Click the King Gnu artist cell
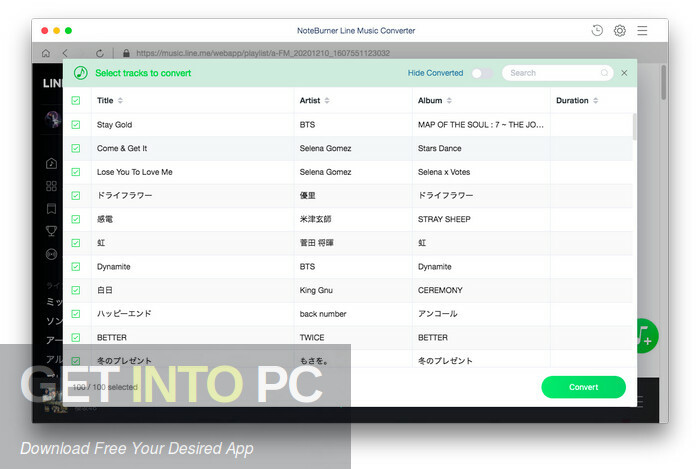Image resolution: width=700 pixels, height=469 pixels. click(x=316, y=290)
